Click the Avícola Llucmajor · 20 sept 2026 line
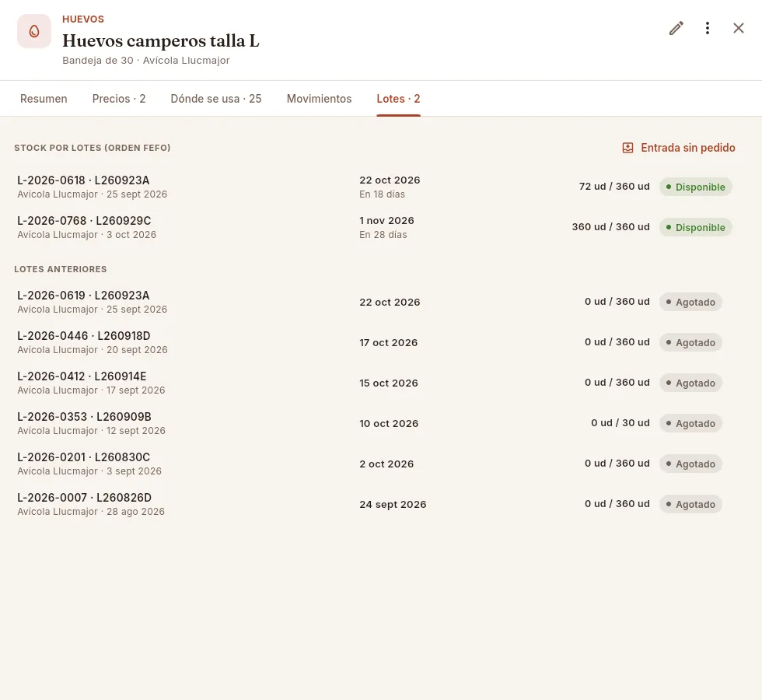Screen dimensions: 762x700 pyautogui.click(x=93, y=349)
